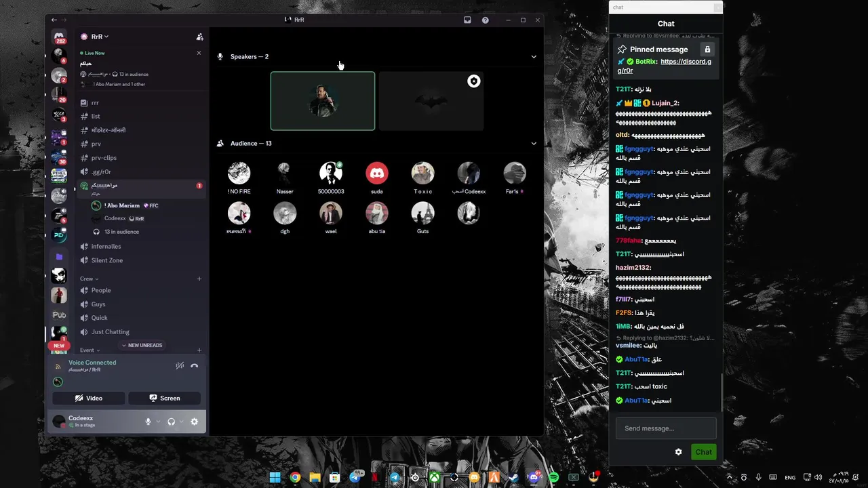Deafen with the headphones icon
The width and height of the screenshot is (868, 488).
click(x=171, y=422)
